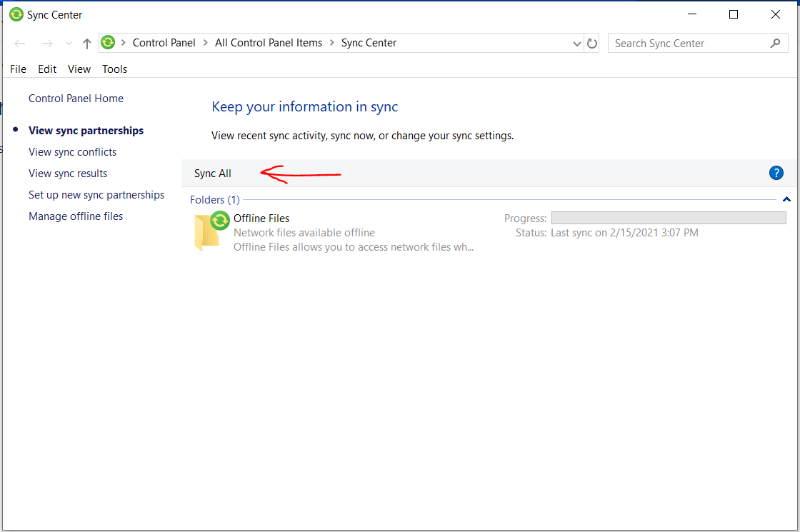Viewport: 800px width, 532px height.
Task: Click inside the Search Sync Center field
Action: tap(679, 43)
